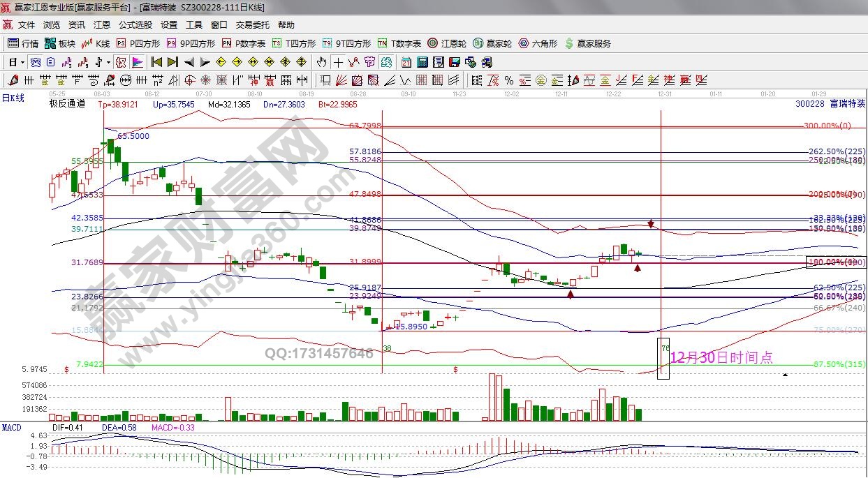Screen dimensions: 868x478
Task: Click the hand pan tool icon
Action: (x=322, y=62)
